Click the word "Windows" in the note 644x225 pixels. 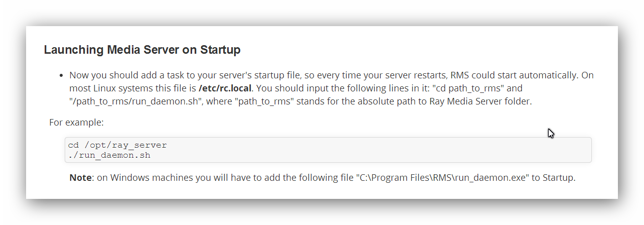coord(129,178)
